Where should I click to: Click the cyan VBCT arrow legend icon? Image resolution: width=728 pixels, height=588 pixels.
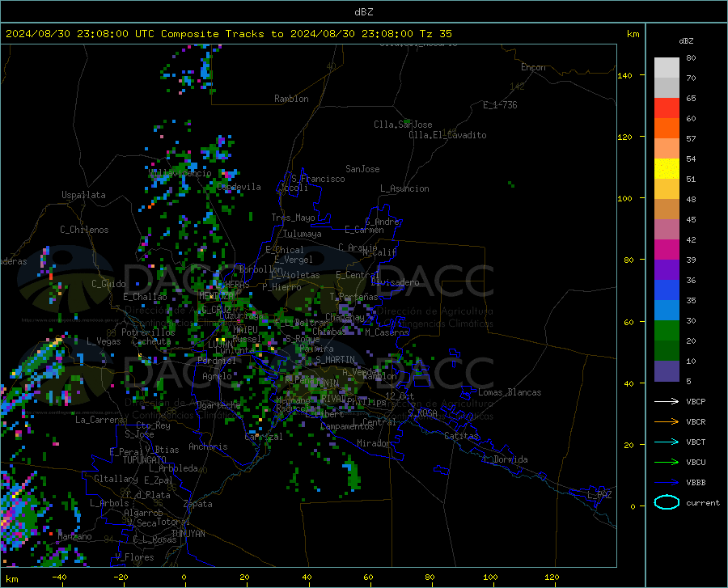click(x=667, y=442)
